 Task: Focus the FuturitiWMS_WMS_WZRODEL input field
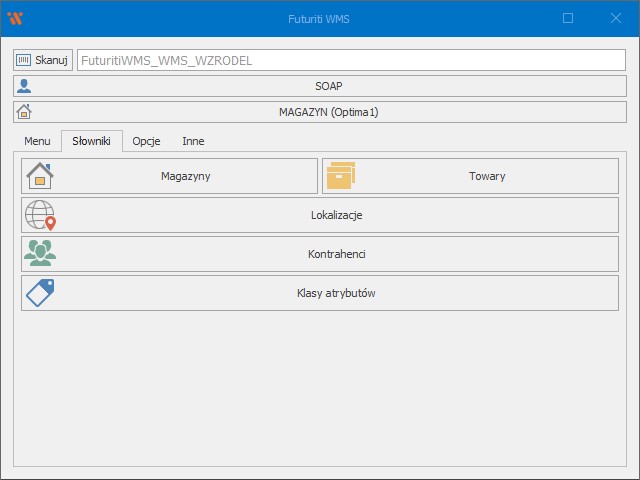(x=350, y=60)
